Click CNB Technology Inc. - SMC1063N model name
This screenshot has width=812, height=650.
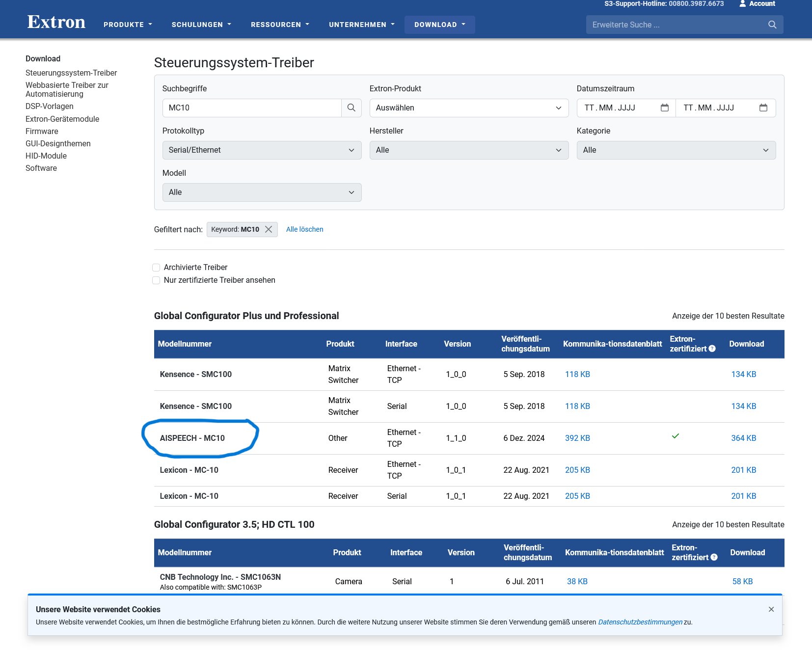pyautogui.click(x=220, y=577)
